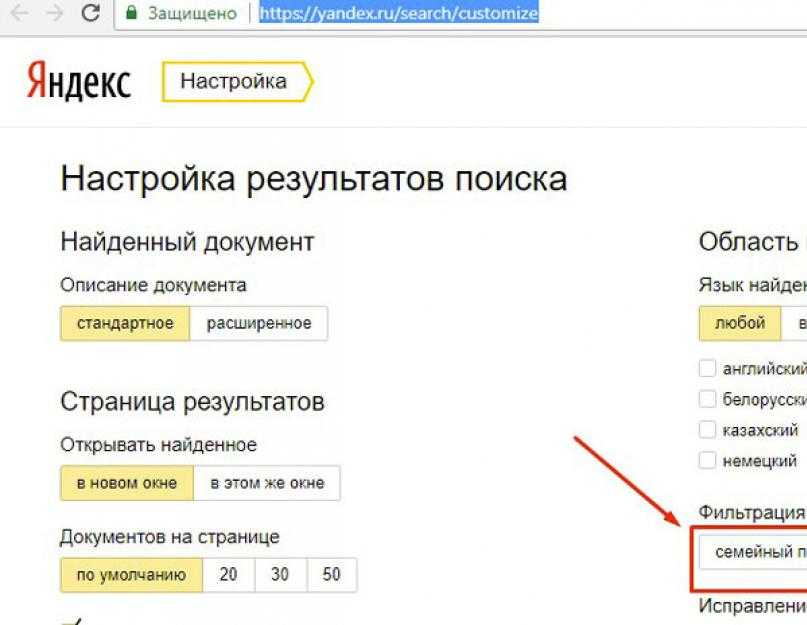Screen dimensions: 807x625
Task: Choose open results в новом окне
Action: [127, 483]
